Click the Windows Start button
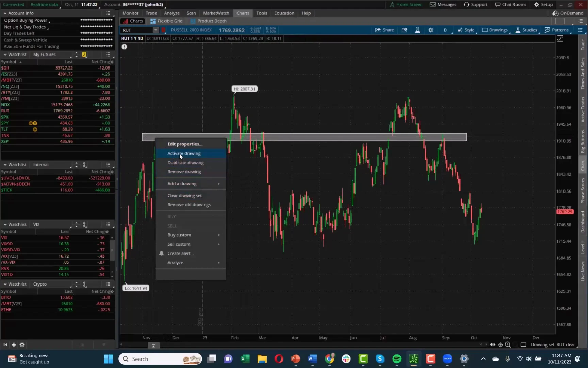 pos(109,359)
